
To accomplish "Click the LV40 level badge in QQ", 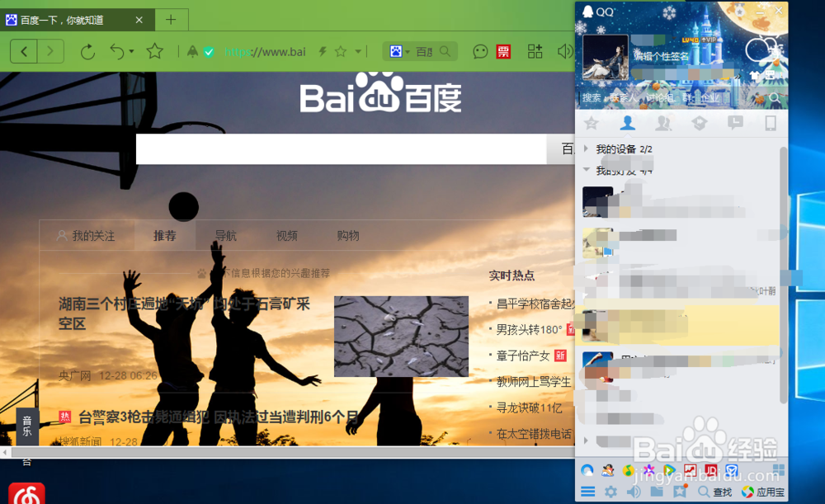I will pos(690,40).
